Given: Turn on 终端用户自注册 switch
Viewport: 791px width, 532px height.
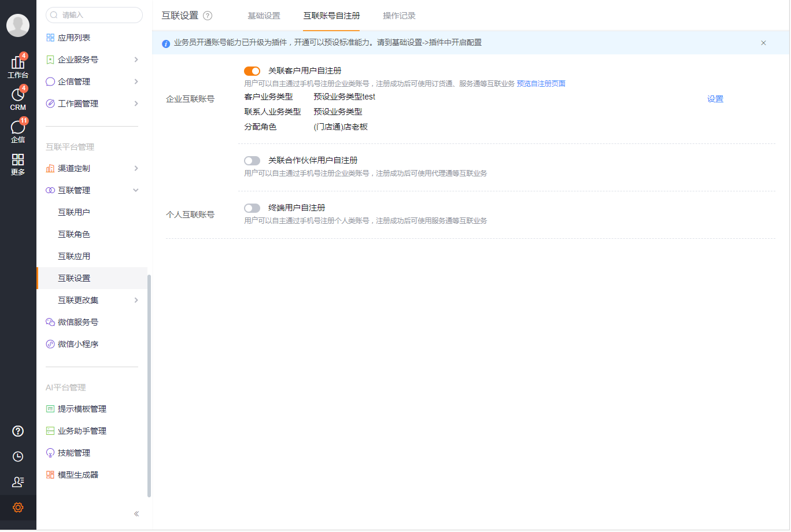Looking at the screenshot, I should [x=252, y=207].
